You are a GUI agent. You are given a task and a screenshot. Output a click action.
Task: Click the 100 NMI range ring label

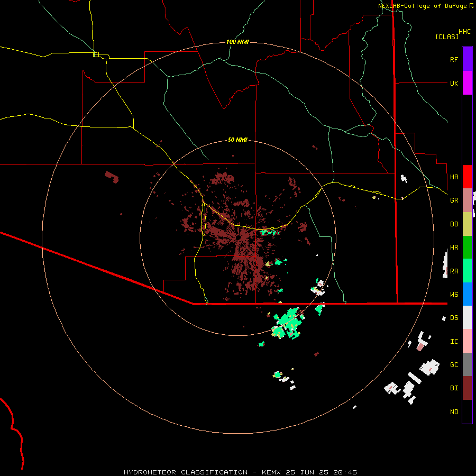click(237, 42)
